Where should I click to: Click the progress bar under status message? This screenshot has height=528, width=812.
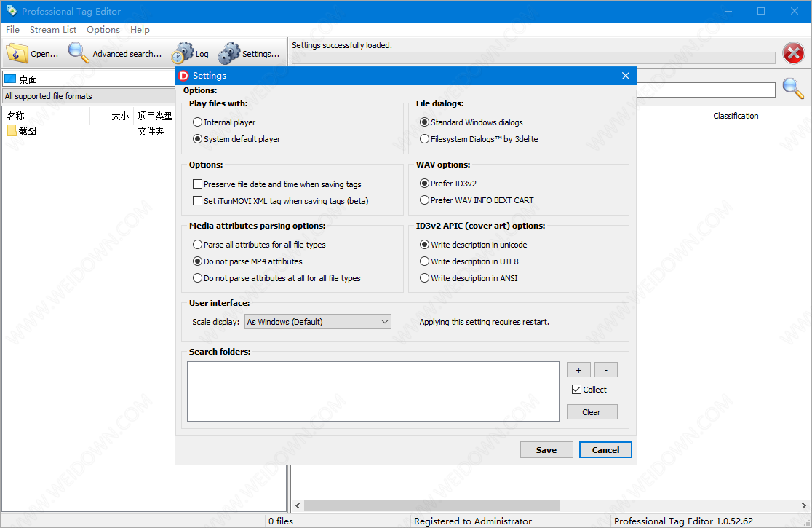(x=533, y=58)
